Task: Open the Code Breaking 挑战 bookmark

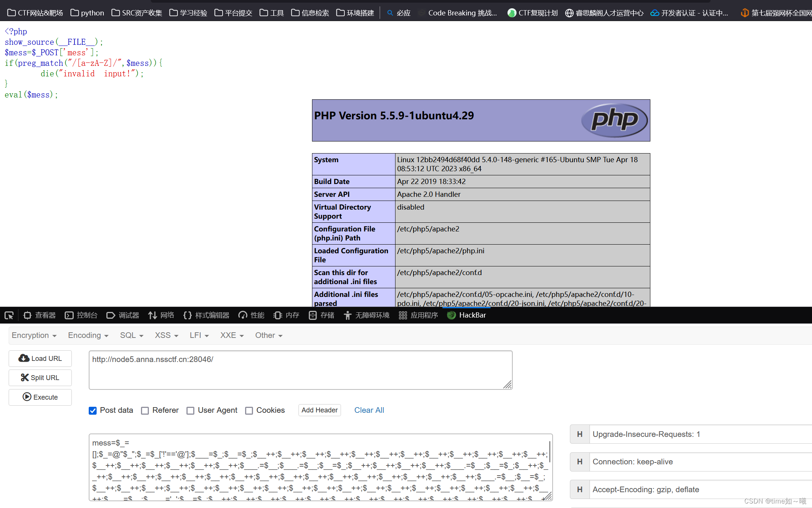Action: 458,13
